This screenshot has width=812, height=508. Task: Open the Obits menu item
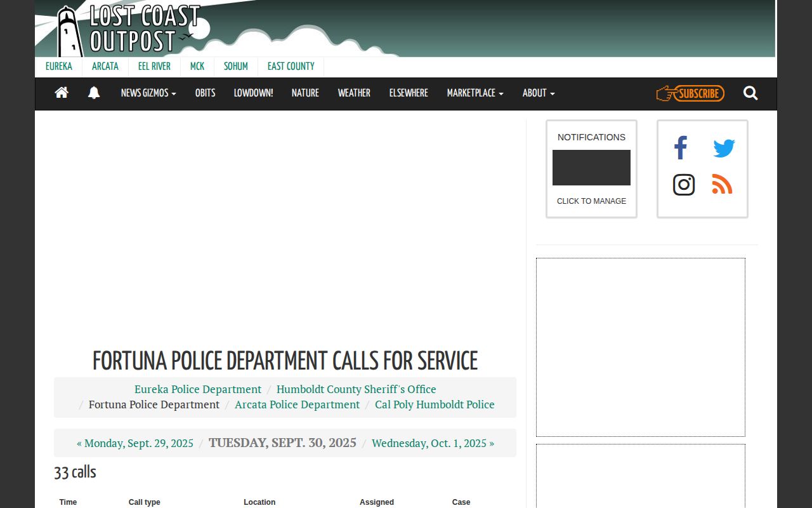click(x=205, y=93)
